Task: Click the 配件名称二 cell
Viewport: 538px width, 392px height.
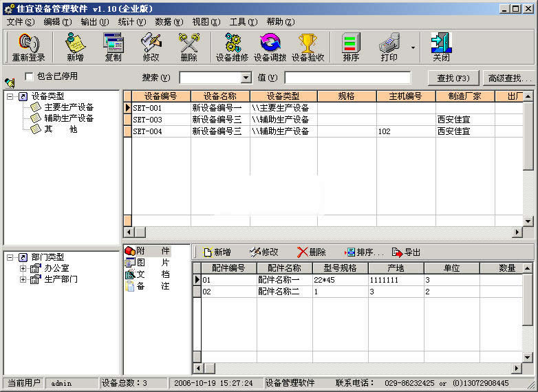Action: [284, 292]
